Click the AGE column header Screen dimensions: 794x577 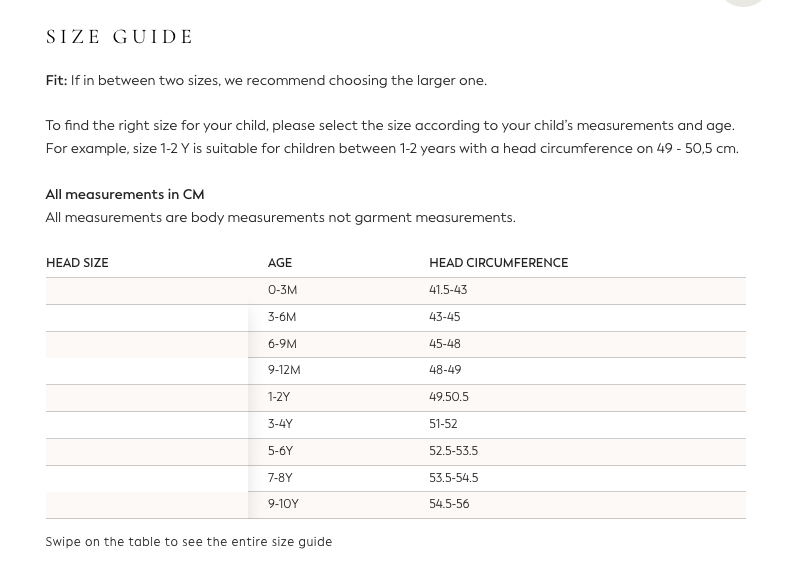coord(280,263)
